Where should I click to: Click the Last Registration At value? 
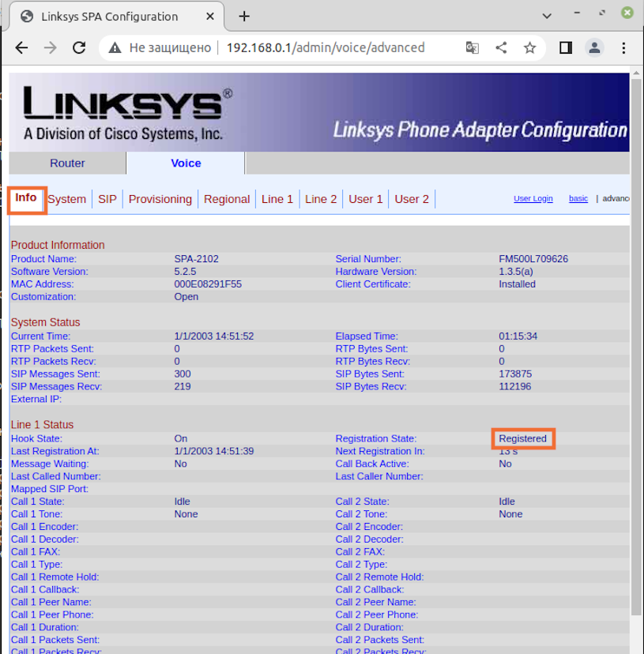213,451
